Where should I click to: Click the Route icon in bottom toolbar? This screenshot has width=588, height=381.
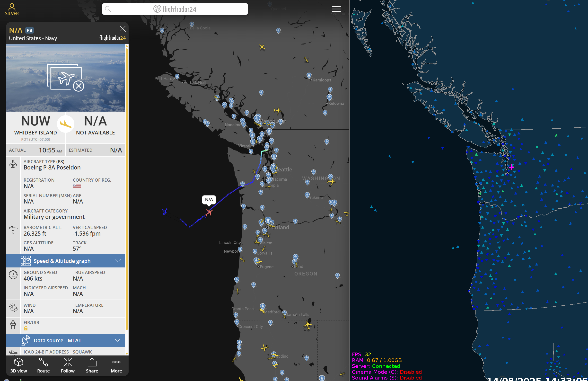click(44, 365)
